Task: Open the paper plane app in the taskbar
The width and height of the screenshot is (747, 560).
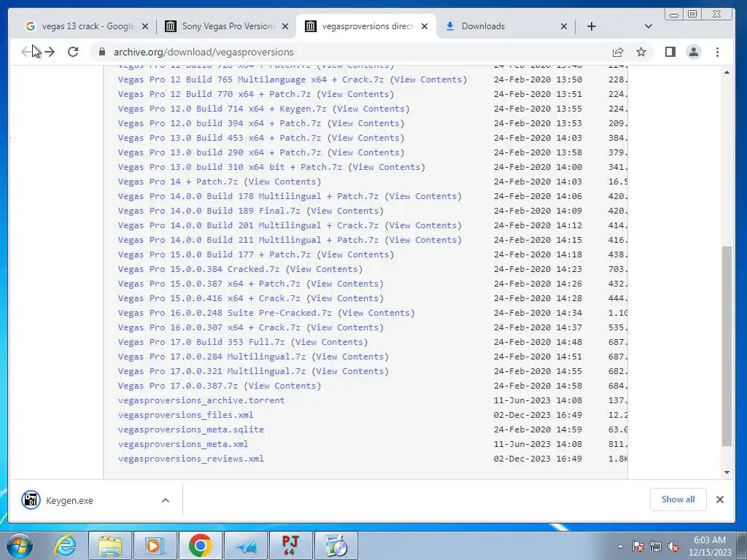Action: tap(245, 545)
